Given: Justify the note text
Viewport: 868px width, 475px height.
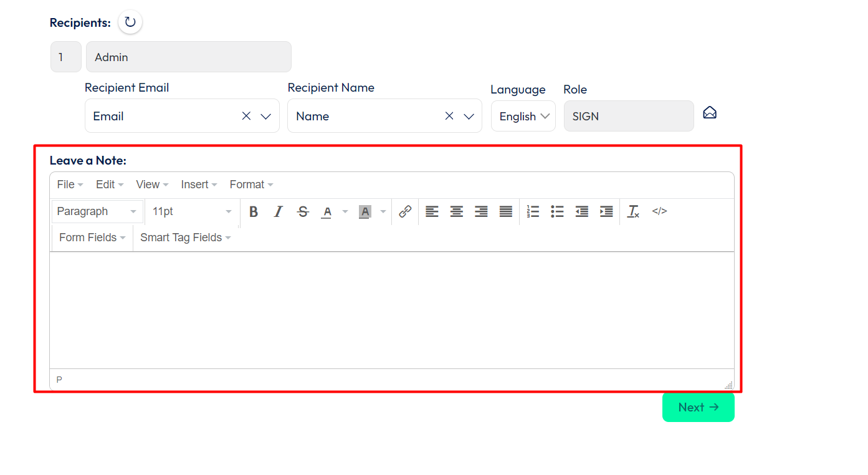Looking at the screenshot, I should (x=506, y=212).
